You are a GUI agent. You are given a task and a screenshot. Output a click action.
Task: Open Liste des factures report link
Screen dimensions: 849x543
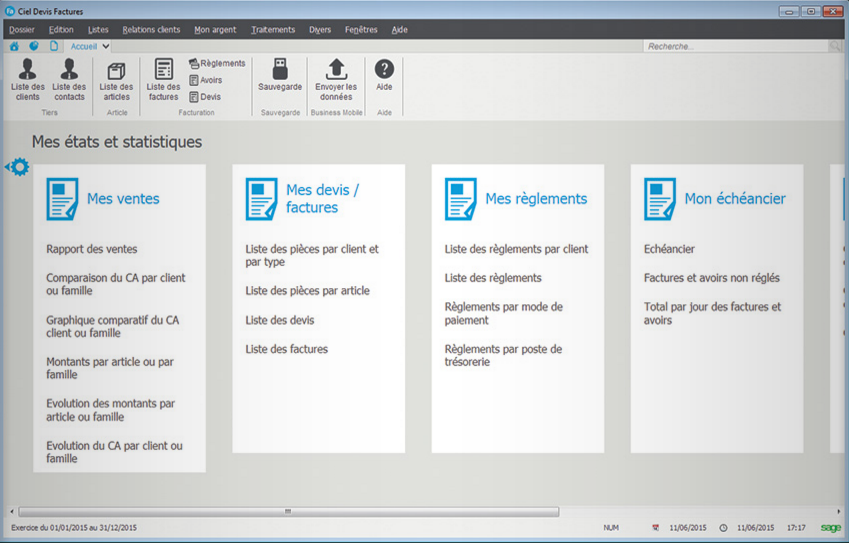pos(286,349)
